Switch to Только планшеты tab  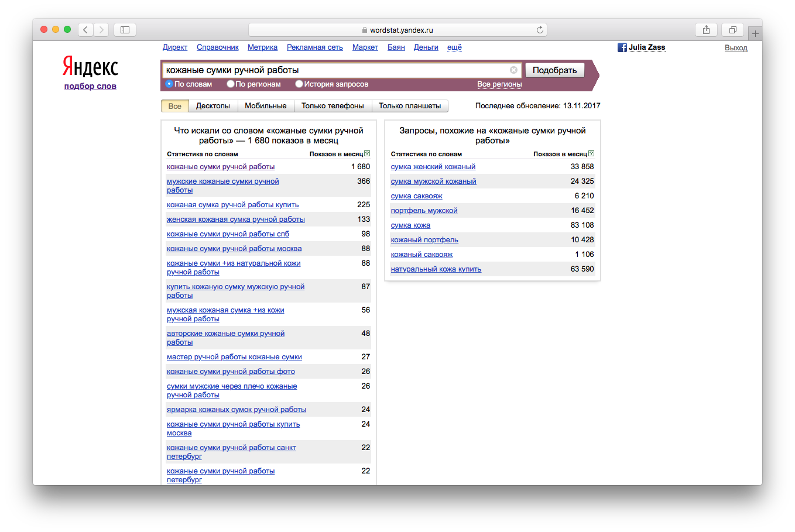410,106
